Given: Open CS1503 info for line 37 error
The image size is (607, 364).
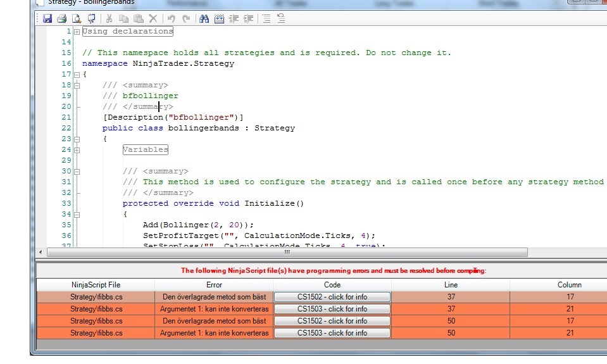Looking at the screenshot, I should coord(332,309).
